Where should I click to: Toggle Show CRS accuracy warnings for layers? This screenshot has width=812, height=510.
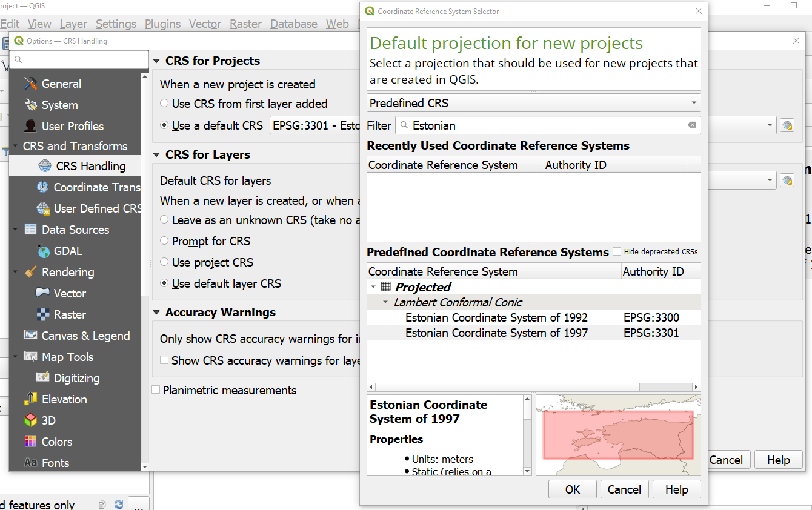click(164, 360)
